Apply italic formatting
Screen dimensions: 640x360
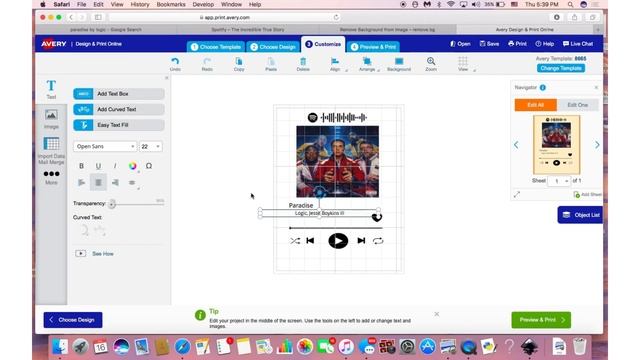coord(115,166)
